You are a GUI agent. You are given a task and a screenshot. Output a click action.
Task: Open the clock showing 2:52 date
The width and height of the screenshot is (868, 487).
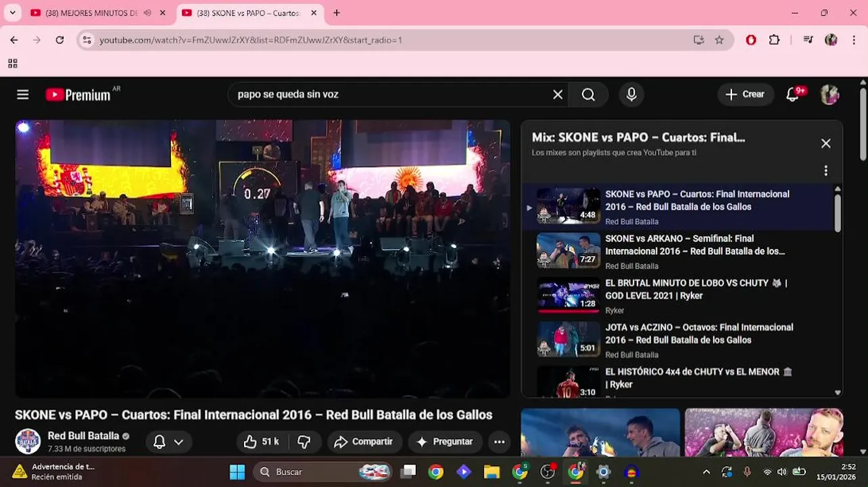pyautogui.click(x=836, y=472)
